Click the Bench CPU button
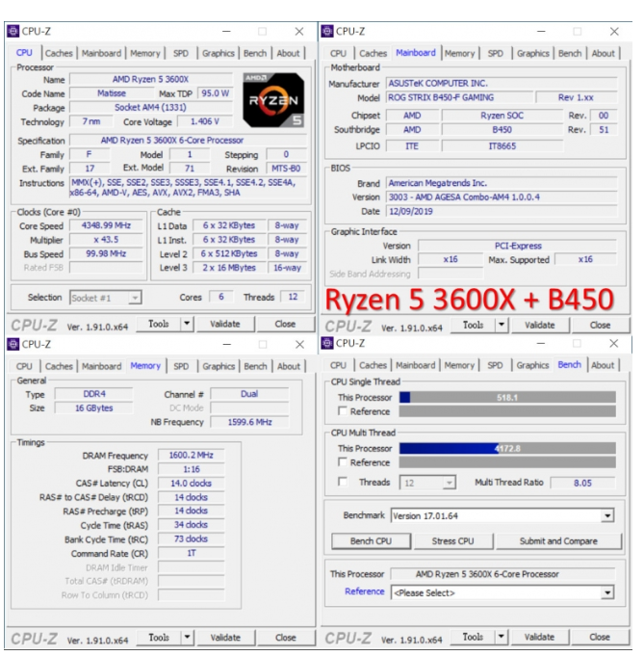The width and height of the screenshot is (644, 656). (x=371, y=541)
